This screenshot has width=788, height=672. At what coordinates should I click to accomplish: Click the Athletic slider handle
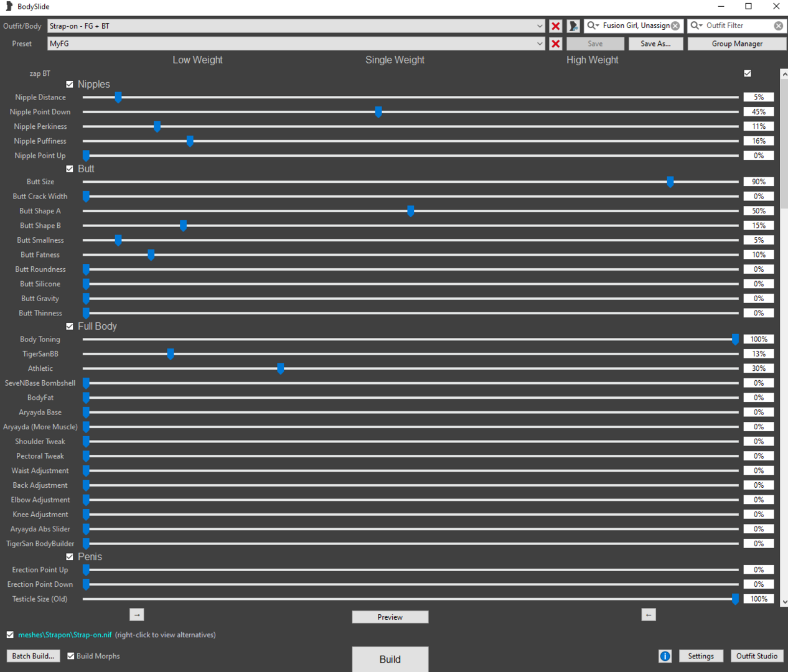tap(281, 368)
